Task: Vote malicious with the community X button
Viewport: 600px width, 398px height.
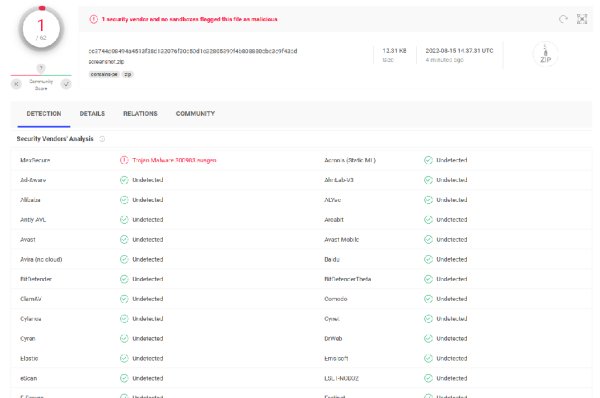Action: click(16, 84)
